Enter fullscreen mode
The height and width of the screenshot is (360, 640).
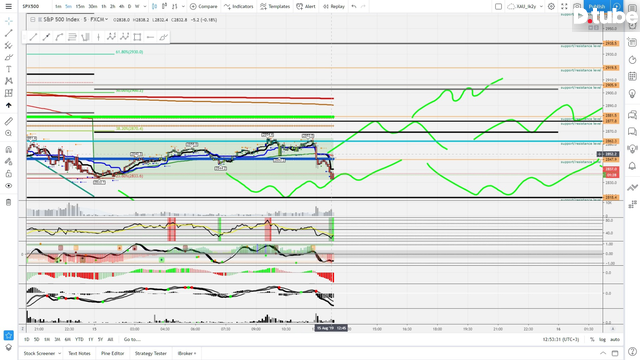point(564,7)
